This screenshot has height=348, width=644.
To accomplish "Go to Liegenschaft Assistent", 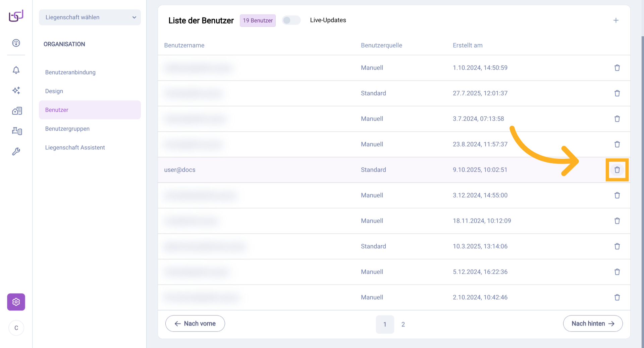I will click(75, 148).
